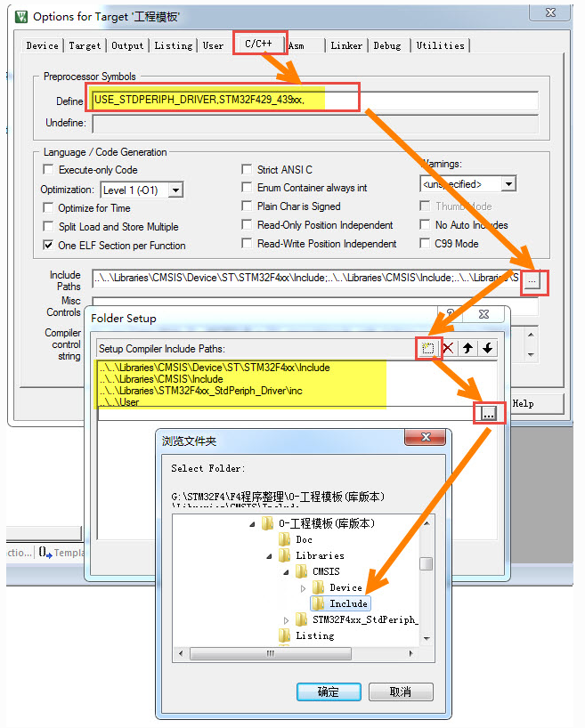Select the Doc folder in tree
The width and height of the screenshot is (585, 728).
304,539
